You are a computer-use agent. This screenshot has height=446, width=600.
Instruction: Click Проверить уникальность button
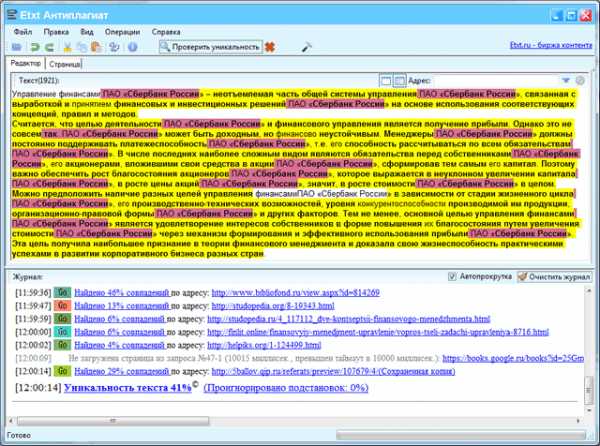tap(211, 47)
